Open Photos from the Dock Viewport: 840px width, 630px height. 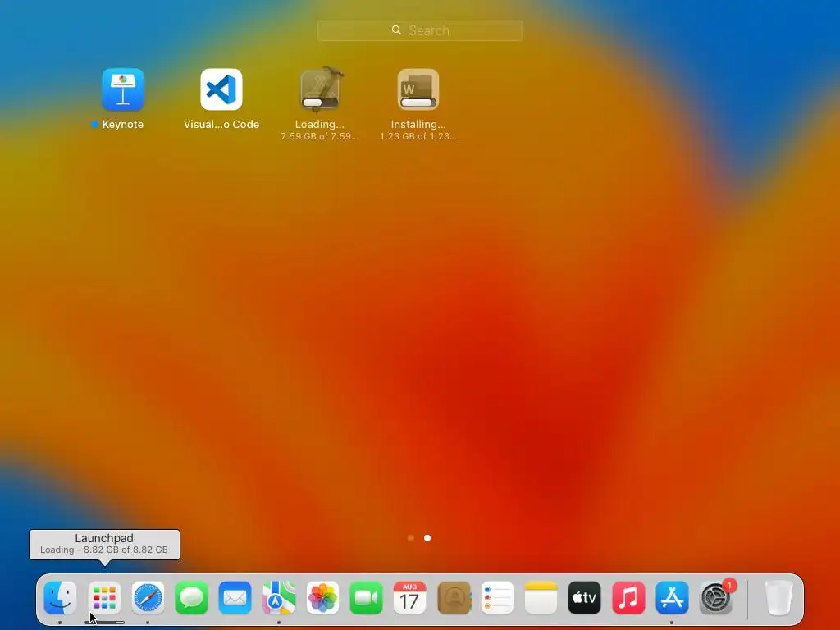[322, 598]
